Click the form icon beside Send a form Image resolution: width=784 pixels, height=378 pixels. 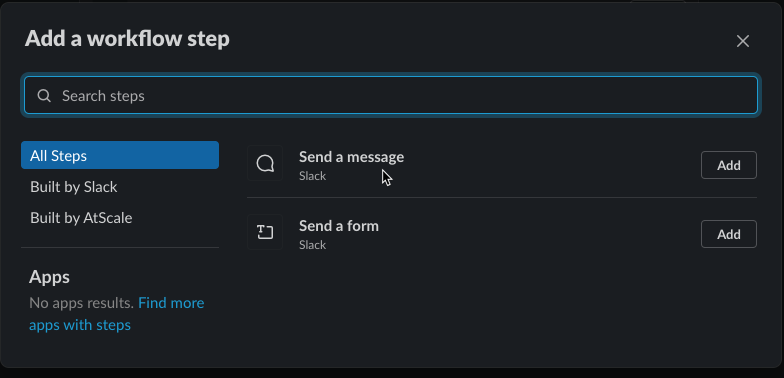click(x=265, y=232)
